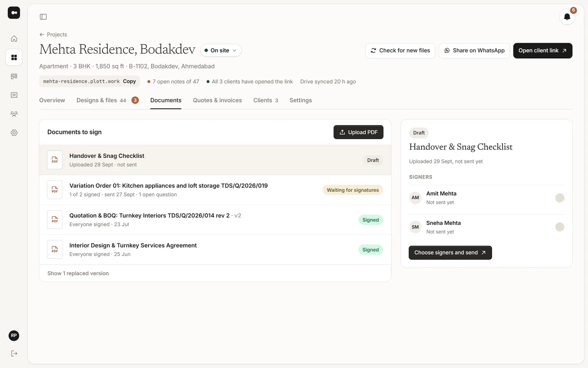Go back to Projects link
The width and height of the screenshot is (588, 368).
pos(53,35)
